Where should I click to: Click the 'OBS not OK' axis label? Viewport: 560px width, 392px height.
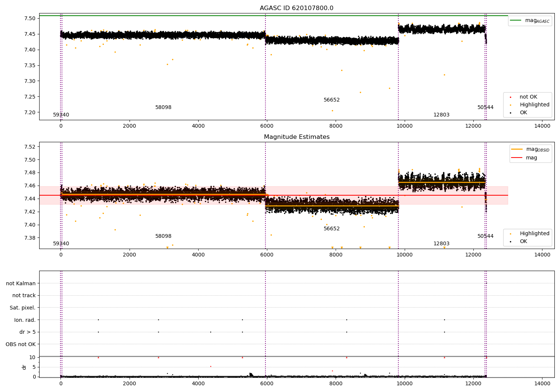pos(21,345)
